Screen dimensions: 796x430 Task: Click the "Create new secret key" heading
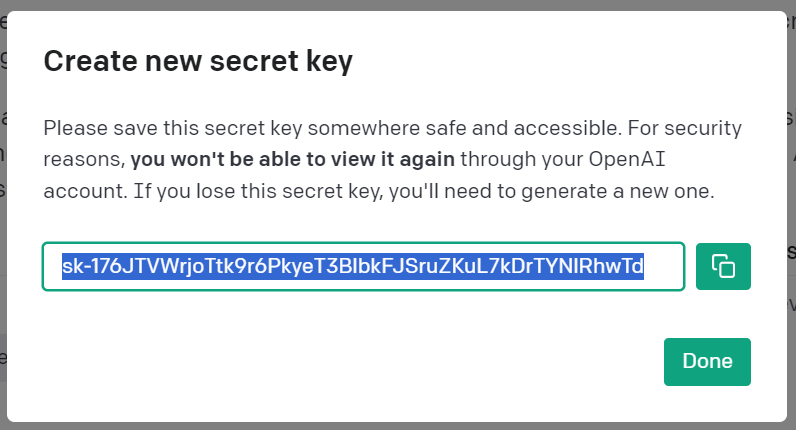pos(198,63)
